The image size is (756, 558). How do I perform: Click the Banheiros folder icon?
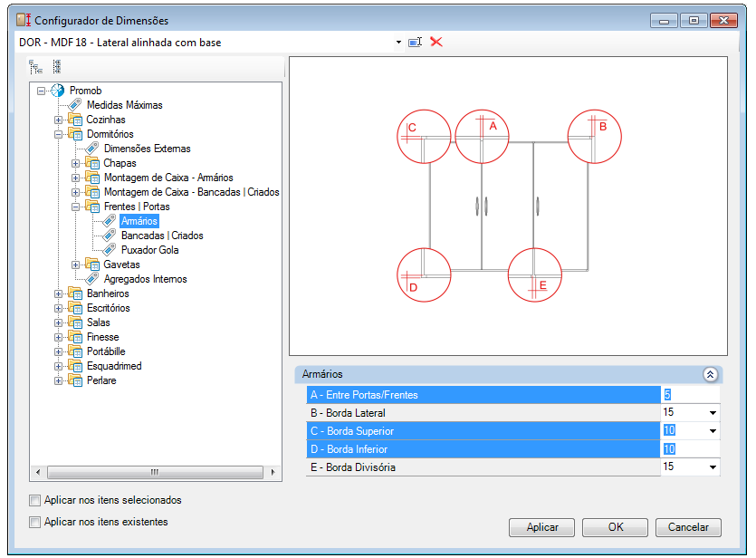coord(75,293)
